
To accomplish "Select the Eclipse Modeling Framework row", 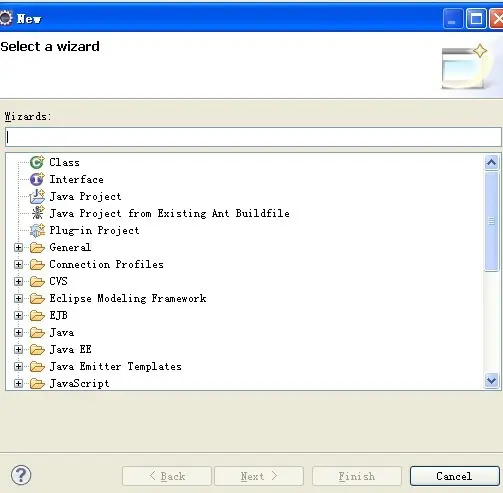I will [x=128, y=298].
